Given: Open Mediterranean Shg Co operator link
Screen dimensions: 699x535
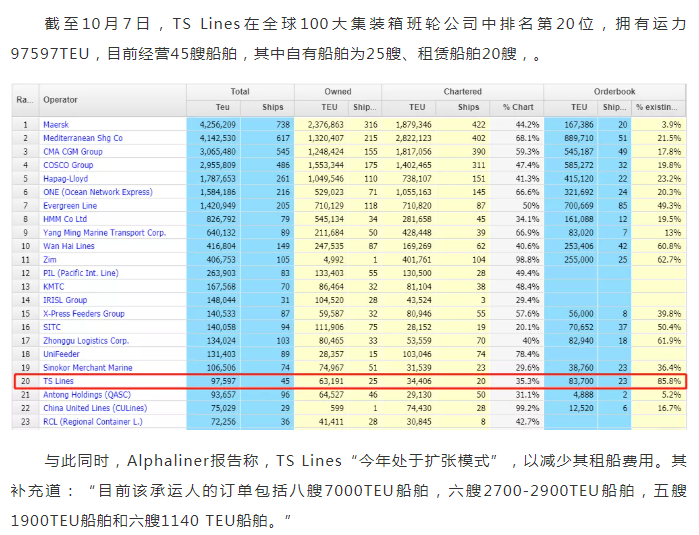Looking at the screenshot, I should [83, 138].
